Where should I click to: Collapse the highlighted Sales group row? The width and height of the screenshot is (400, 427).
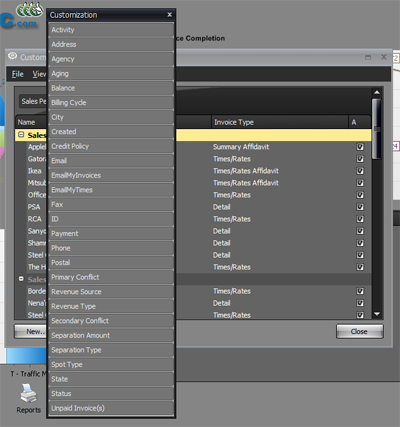point(21,135)
